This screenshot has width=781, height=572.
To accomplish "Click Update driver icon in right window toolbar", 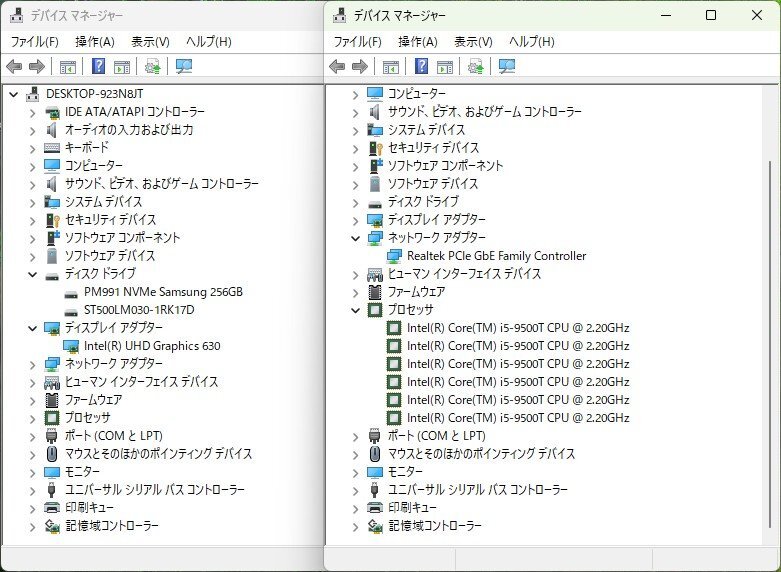I will [475, 66].
